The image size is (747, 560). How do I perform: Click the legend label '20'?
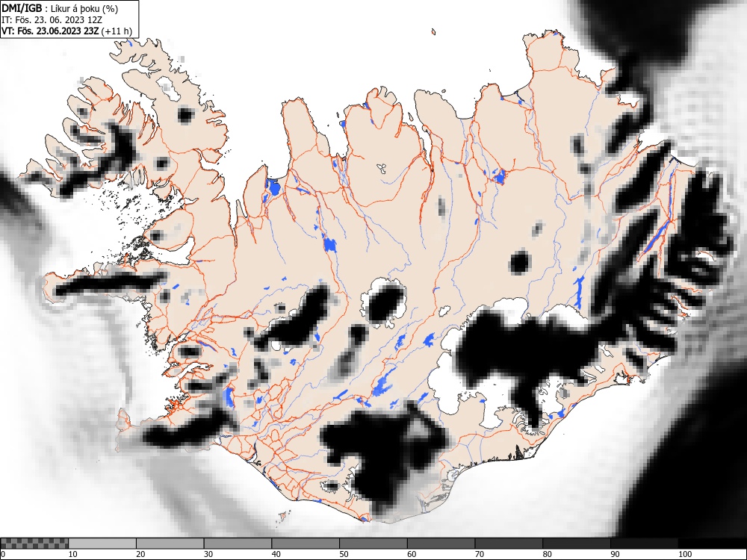140,554
